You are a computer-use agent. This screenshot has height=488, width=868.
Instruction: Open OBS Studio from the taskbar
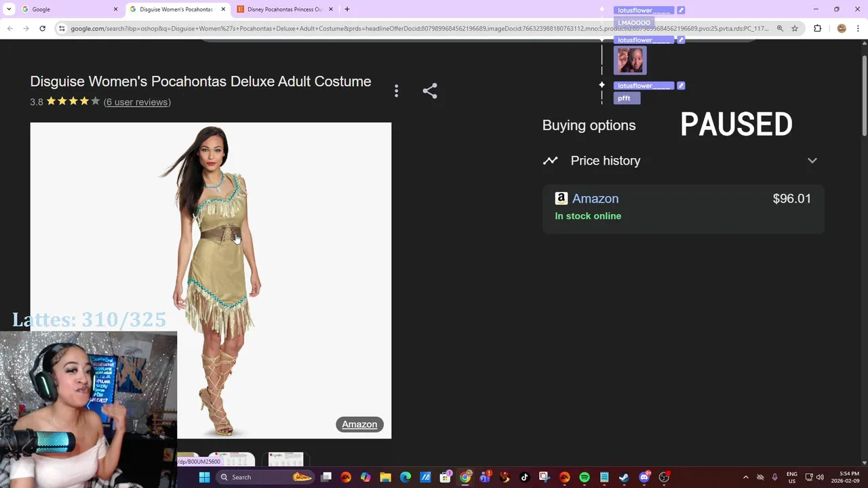click(664, 477)
